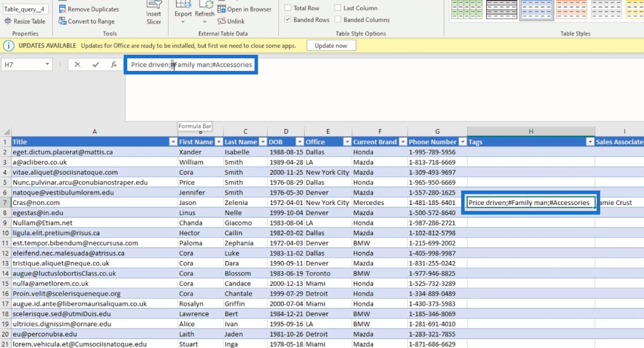Click cell scelerisque.sed@utmiDuis.edu
644x348 pixels.
[x=94, y=314]
